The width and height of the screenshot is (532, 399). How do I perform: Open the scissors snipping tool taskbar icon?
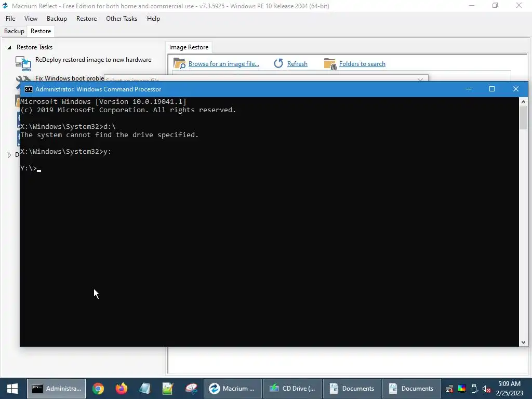191,389
